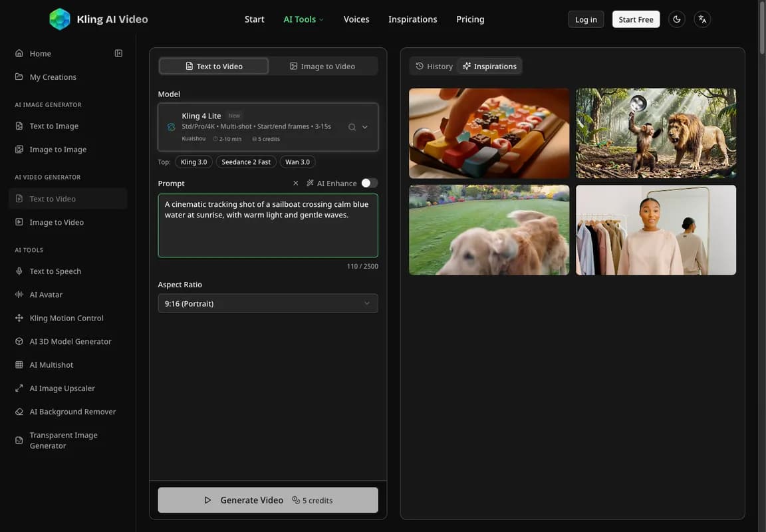The width and height of the screenshot is (766, 532).
Task: Click the '110 / 2500' character count
Action: click(362, 266)
